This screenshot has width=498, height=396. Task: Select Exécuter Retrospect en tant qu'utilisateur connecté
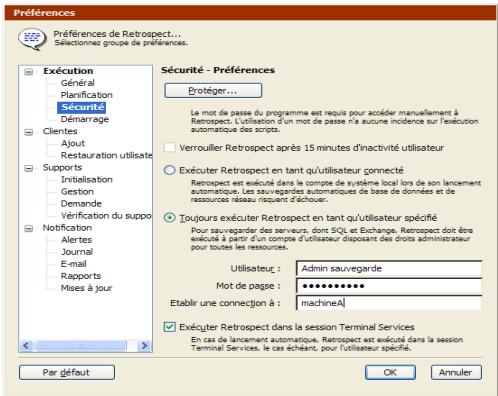(x=170, y=170)
